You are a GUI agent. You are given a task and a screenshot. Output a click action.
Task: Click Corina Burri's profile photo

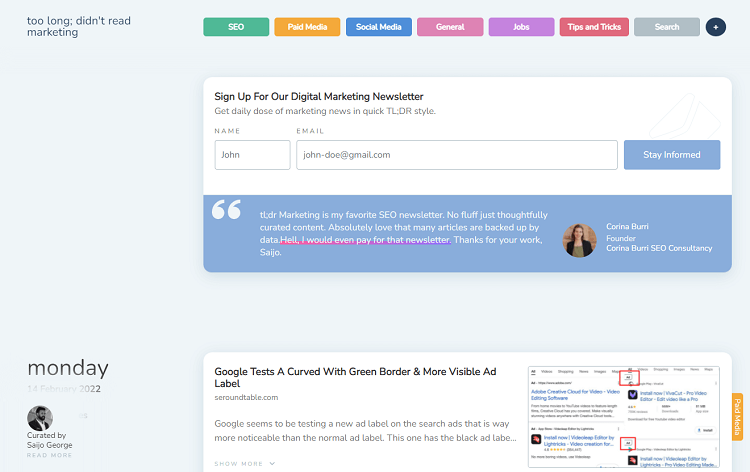click(x=579, y=241)
